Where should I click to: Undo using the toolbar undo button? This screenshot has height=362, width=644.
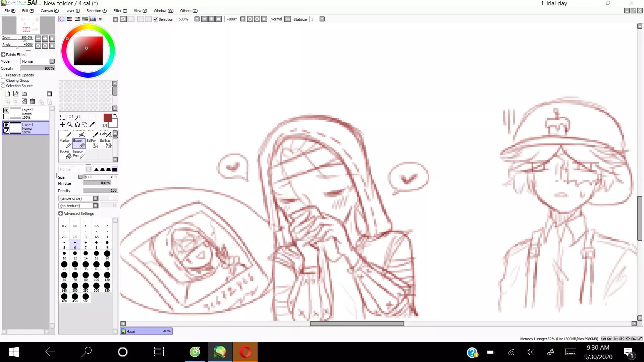pos(123,19)
